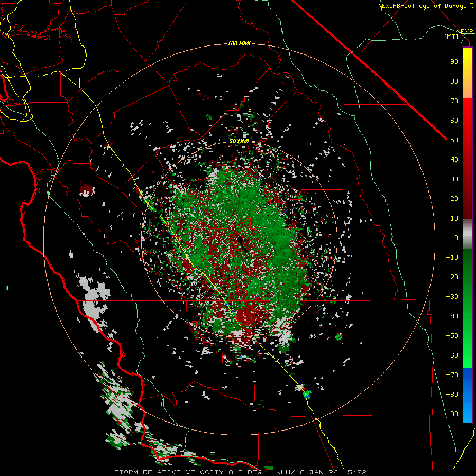The image size is (476, 476).
Task: Click the 70 value on the velocity scale
Action: tap(454, 101)
